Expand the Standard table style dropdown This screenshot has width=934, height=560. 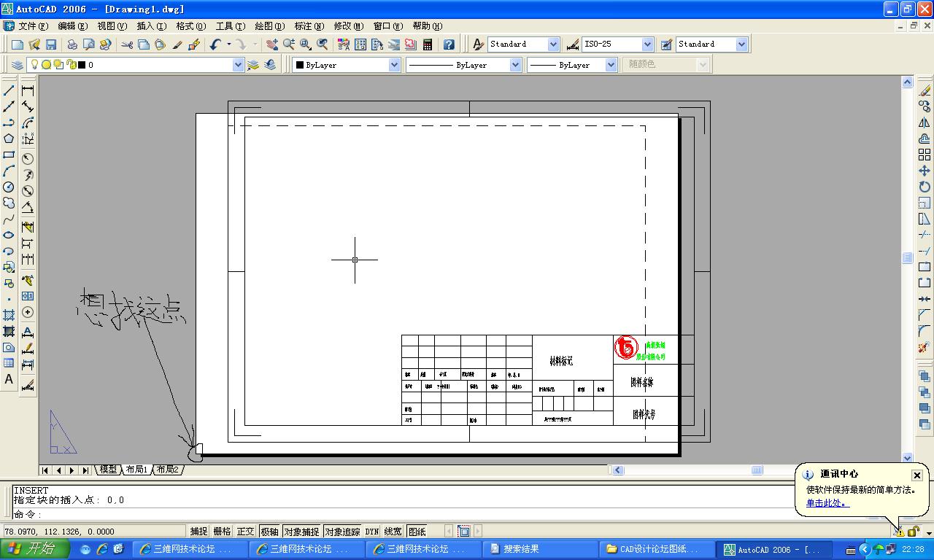[741, 44]
